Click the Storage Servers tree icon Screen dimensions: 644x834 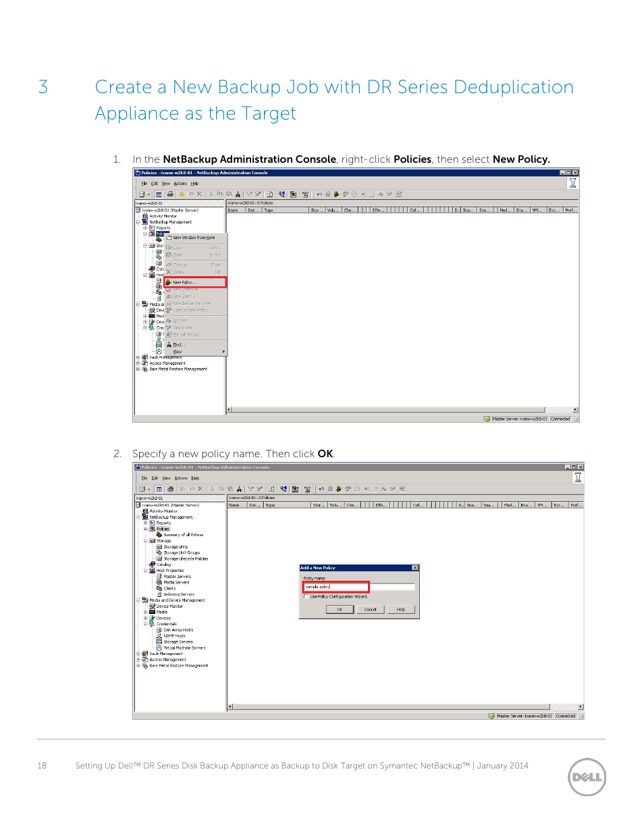[159, 642]
